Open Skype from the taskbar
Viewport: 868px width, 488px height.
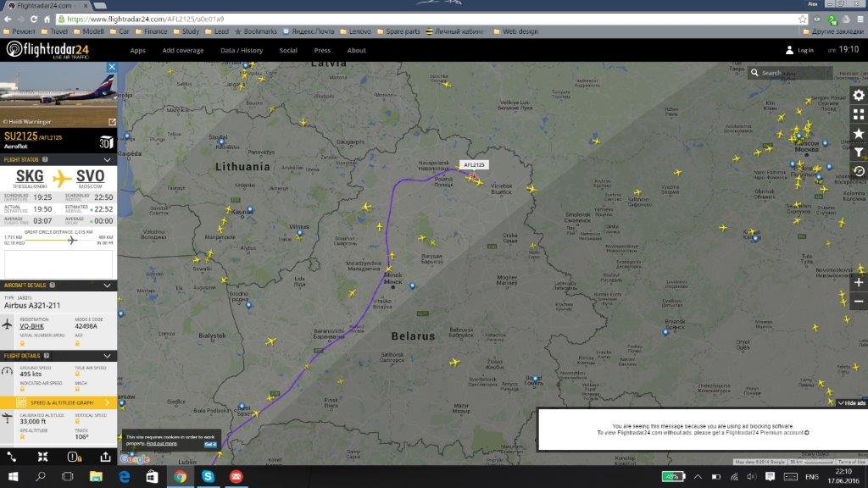pyautogui.click(x=209, y=476)
